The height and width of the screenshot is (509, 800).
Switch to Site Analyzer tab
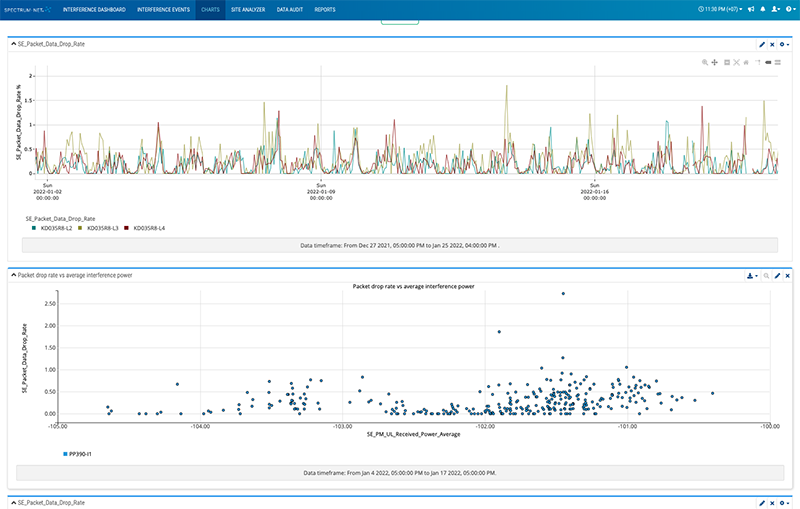tap(248, 10)
